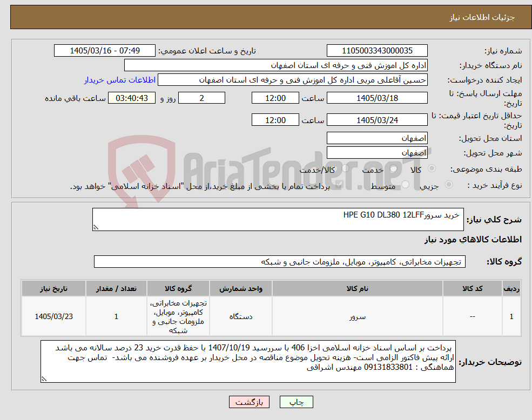Click the response deadline date 1405/03/18
This screenshot has height=420, width=532.
tap(377, 98)
